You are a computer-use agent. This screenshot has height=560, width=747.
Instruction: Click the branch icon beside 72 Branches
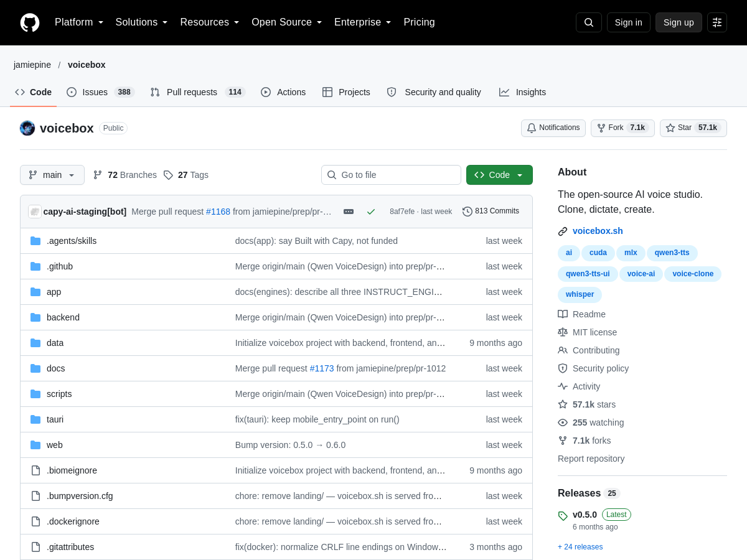(98, 175)
